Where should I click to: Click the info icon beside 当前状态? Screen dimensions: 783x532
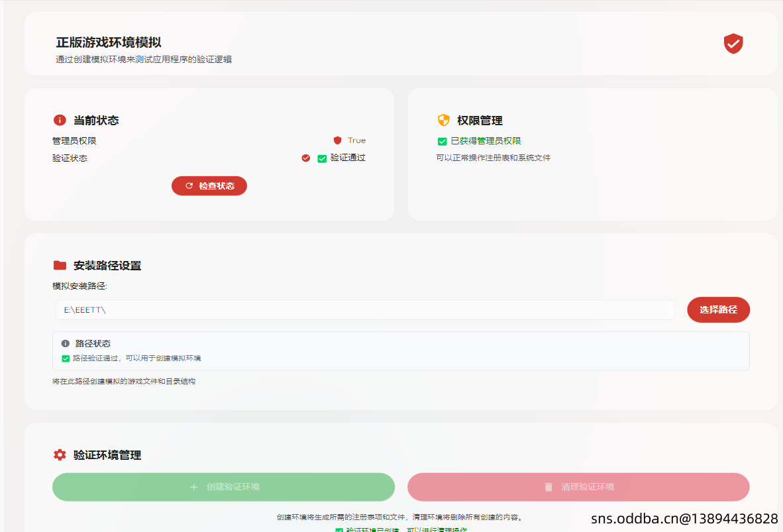60,120
